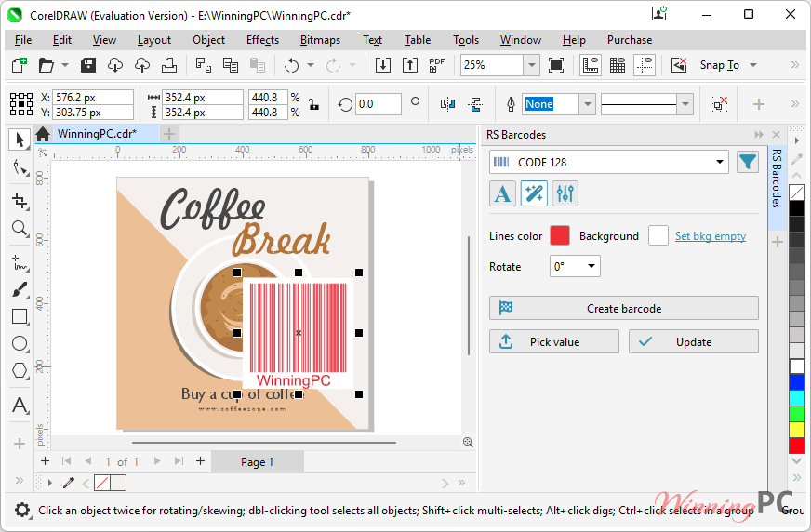Open the Purchase menu item
The width and height of the screenshot is (811, 532).
(x=630, y=40)
